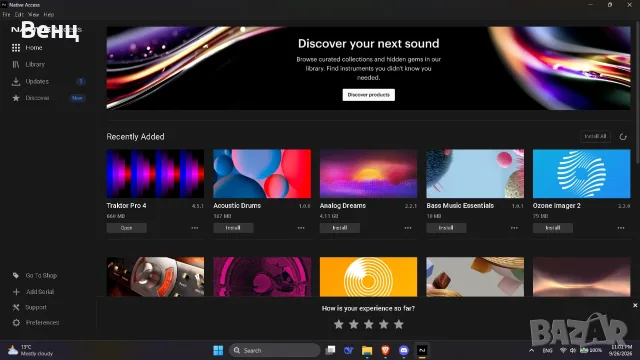Click the Preferences gear icon
The width and height of the screenshot is (640, 360).
pyautogui.click(x=16, y=323)
